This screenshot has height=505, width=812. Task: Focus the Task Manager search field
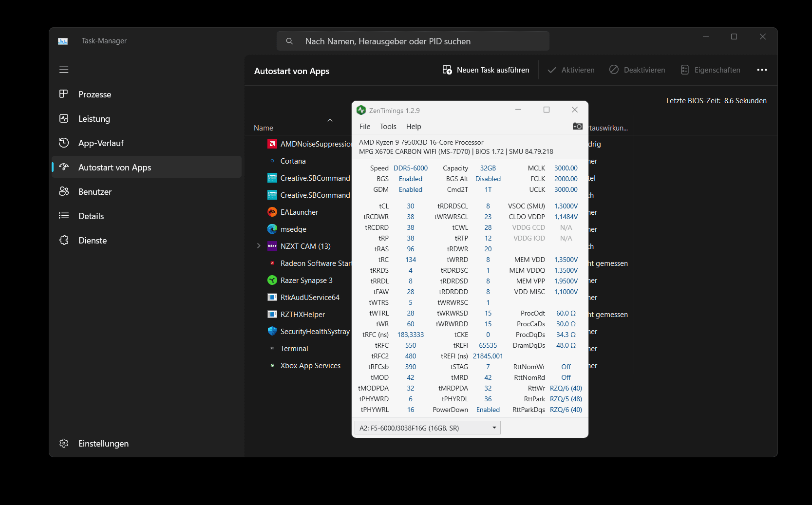[x=413, y=41]
